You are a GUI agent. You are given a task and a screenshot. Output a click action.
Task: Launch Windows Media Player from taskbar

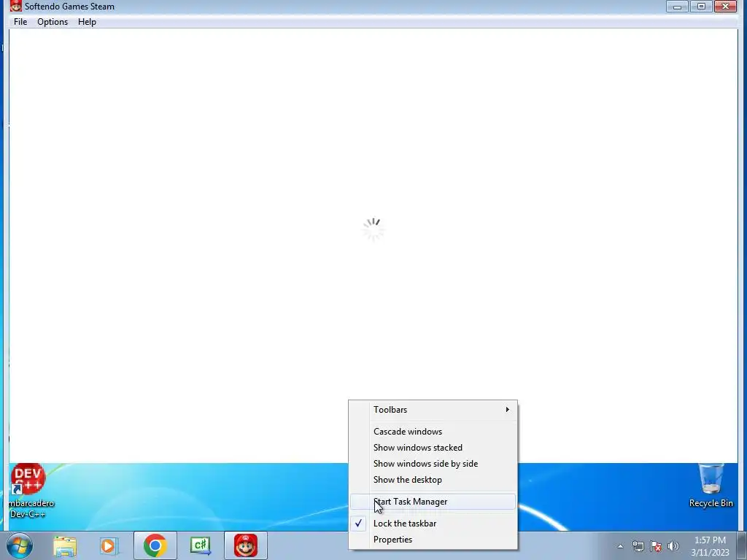pos(109,545)
